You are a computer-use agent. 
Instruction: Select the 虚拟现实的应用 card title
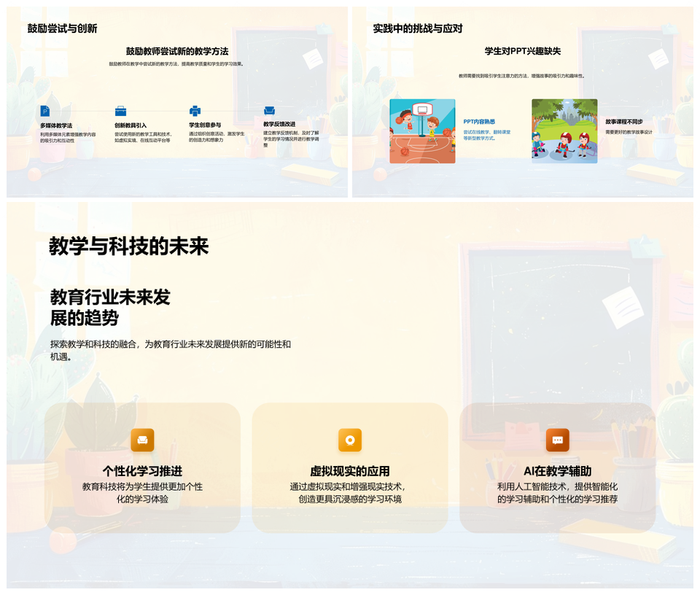point(350,471)
